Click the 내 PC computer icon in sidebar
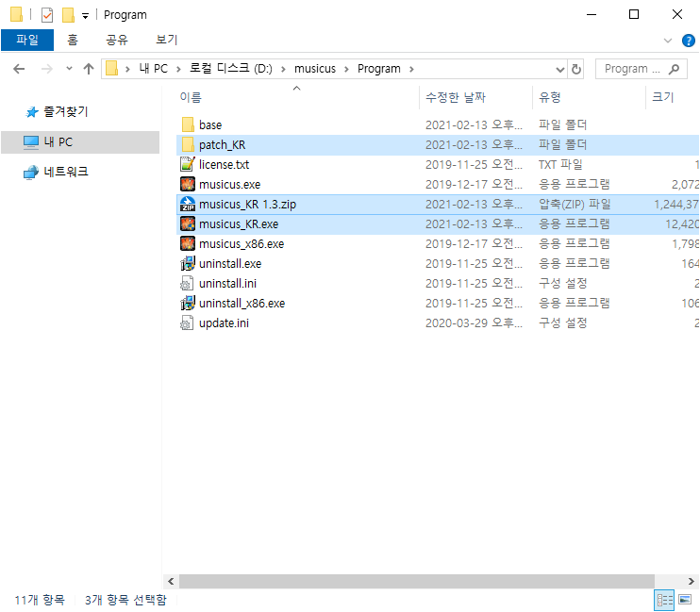The image size is (700, 612). (31, 142)
